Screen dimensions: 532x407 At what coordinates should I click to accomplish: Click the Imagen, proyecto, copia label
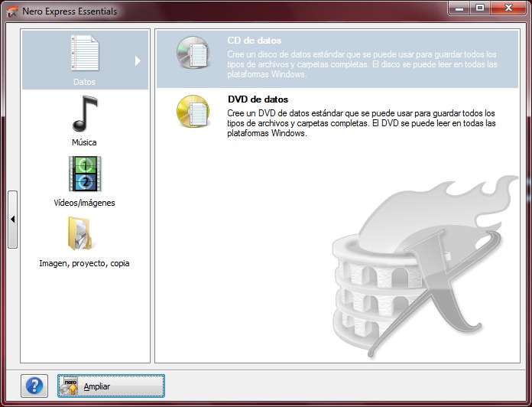(84, 263)
